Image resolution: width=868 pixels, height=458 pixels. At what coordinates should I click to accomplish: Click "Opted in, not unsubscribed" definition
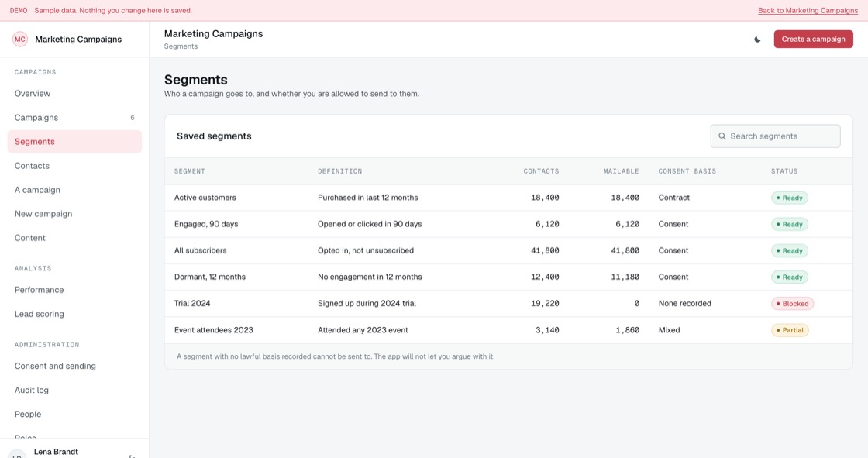point(366,250)
